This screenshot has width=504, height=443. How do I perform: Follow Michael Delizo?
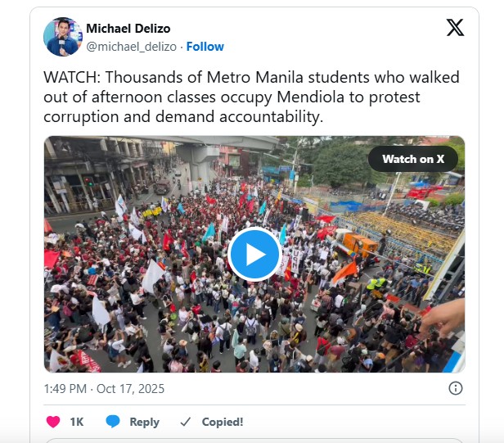[x=205, y=47]
